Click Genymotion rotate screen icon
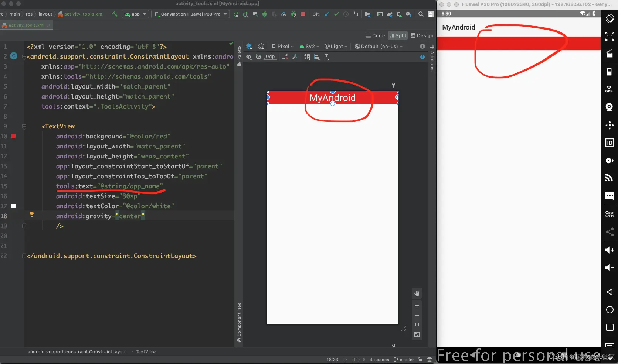 610,18
